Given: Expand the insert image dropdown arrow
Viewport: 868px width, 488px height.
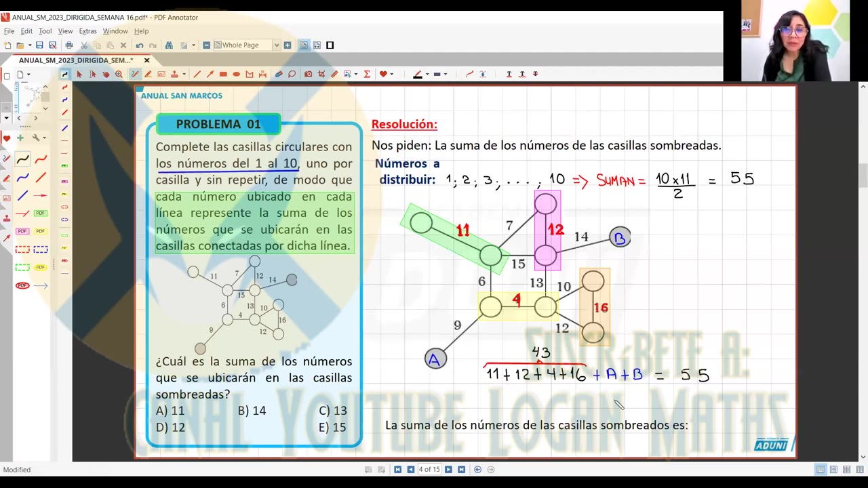Looking at the screenshot, I should coord(356,75).
